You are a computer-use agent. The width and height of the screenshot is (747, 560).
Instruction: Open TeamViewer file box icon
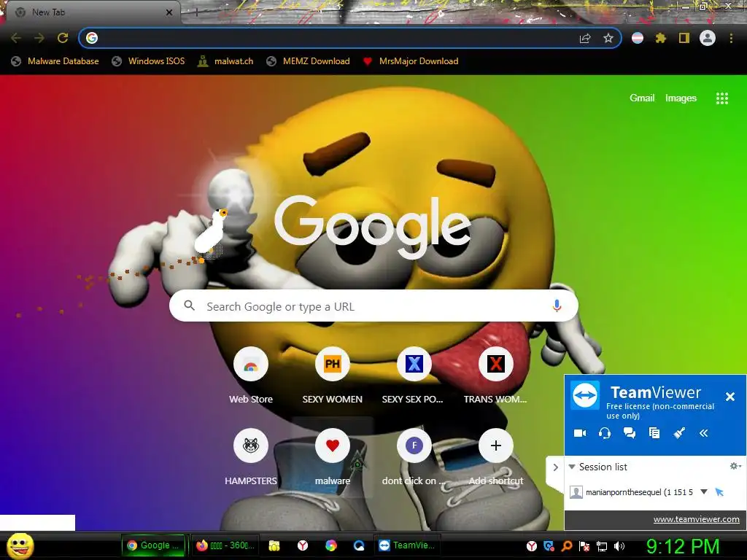pyautogui.click(x=654, y=433)
